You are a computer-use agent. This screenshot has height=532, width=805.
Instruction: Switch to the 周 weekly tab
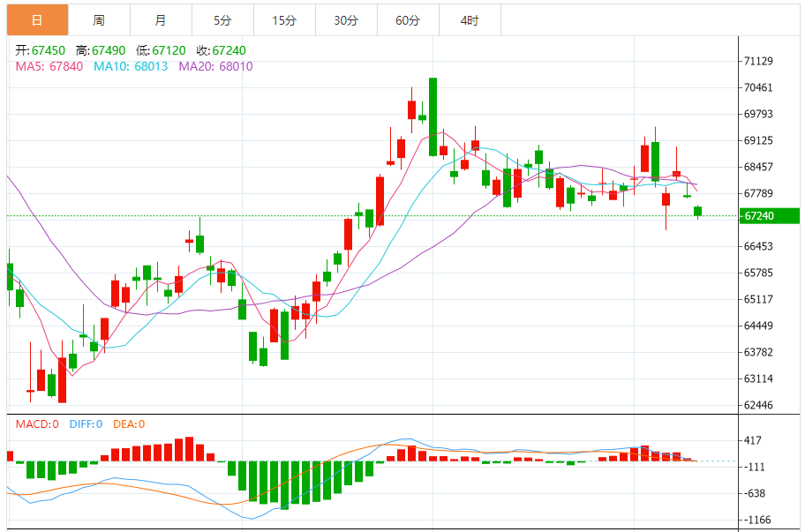tap(99, 20)
